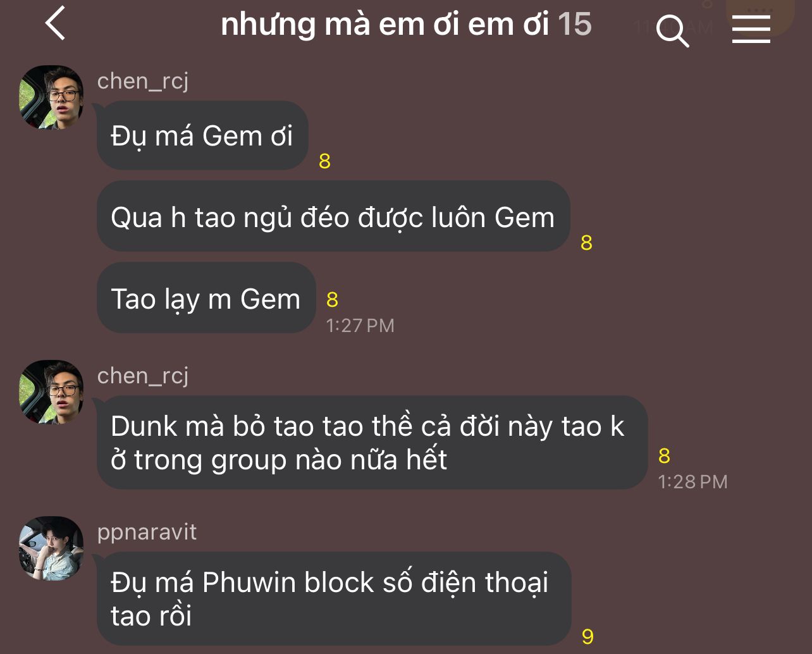This screenshot has width=812, height=654.
Task: Select the message starting 'Dunk mà bỏ tao'
Action: click(372, 442)
